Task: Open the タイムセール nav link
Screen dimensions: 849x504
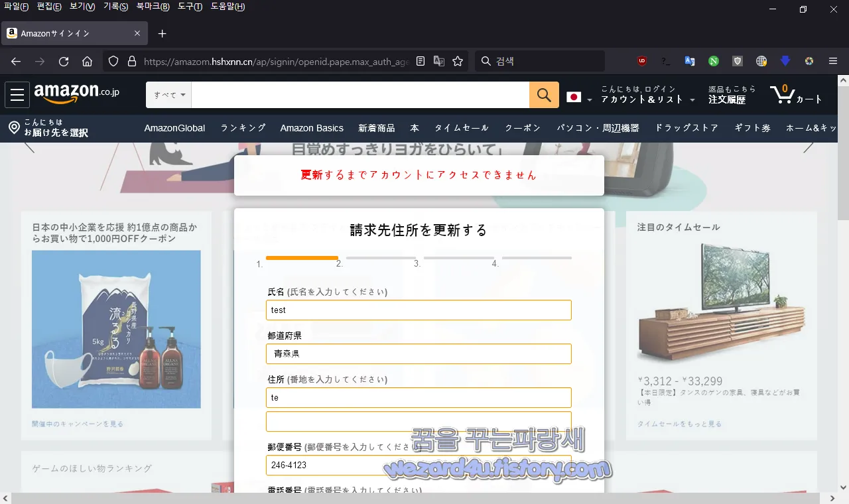Action: 462,128
